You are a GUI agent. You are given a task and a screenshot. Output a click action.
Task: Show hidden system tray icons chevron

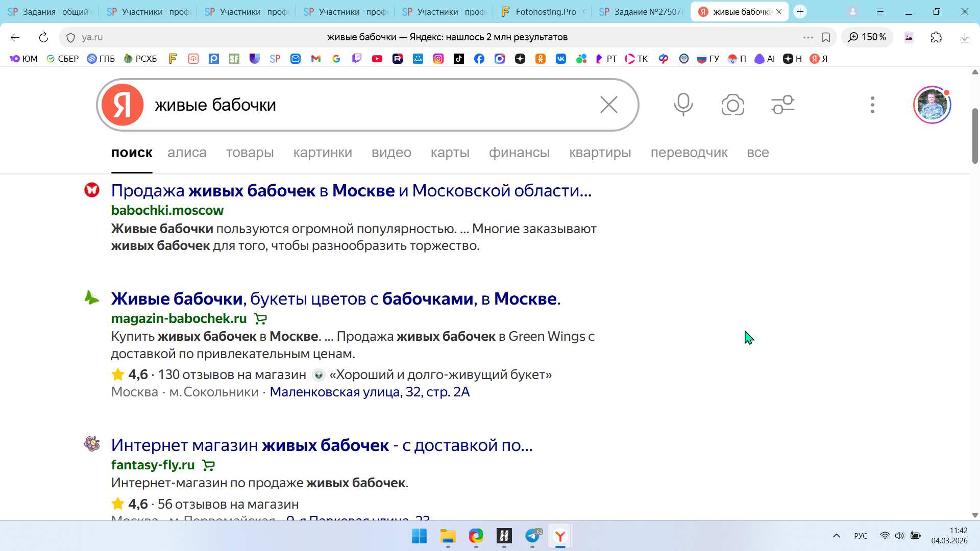(836, 536)
